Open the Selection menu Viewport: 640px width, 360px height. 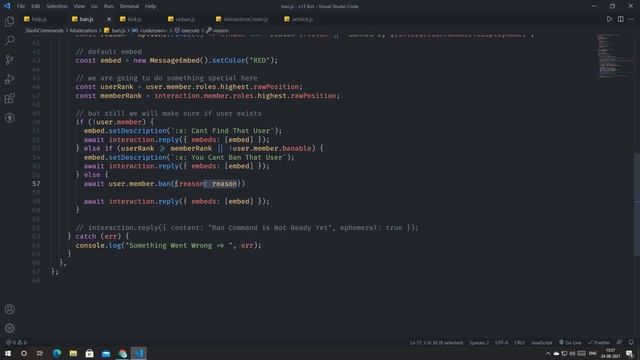click(57, 6)
